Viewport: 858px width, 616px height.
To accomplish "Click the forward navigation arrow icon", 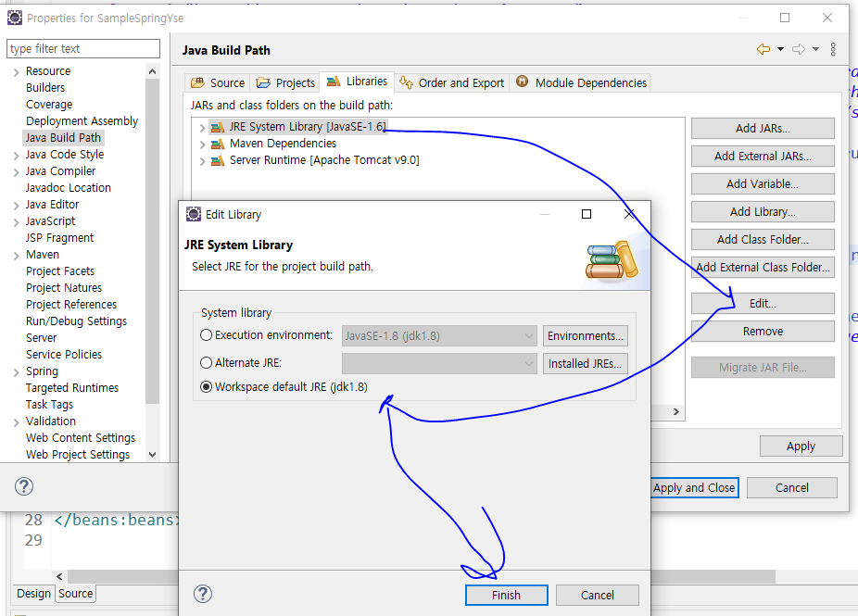I will [799, 49].
